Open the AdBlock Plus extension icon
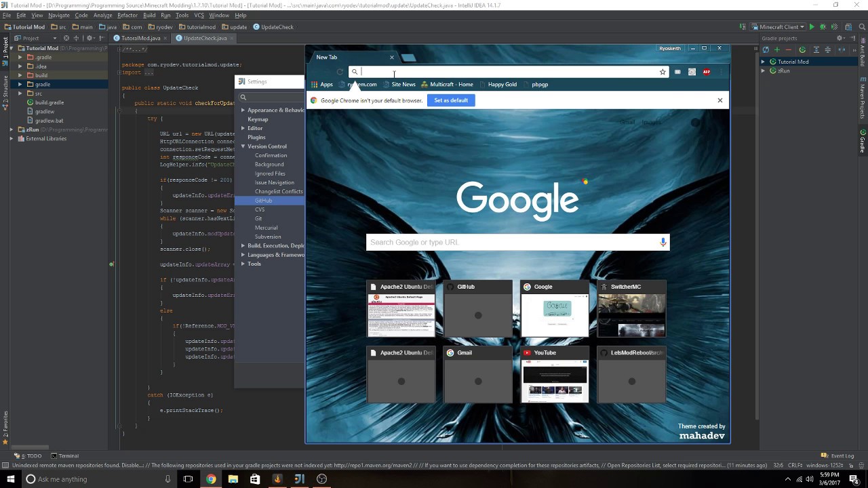Image resolution: width=868 pixels, height=488 pixels. coord(707,72)
